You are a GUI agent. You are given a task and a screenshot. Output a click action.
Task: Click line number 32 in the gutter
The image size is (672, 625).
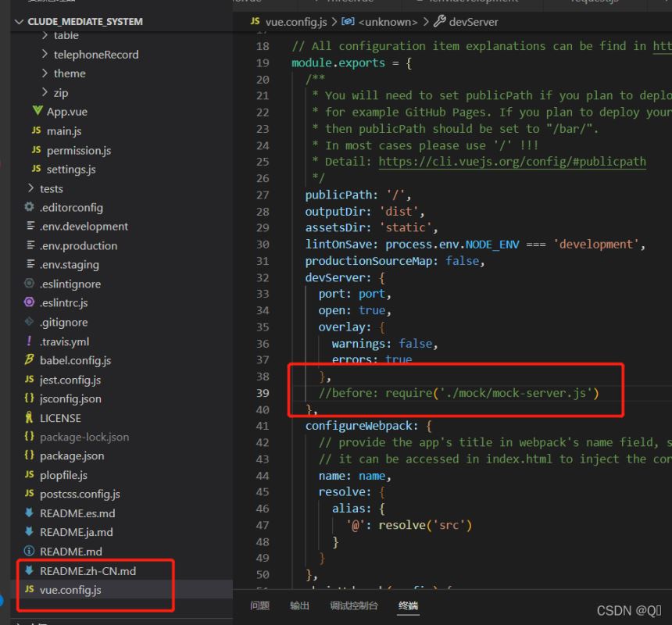pos(263,277)
